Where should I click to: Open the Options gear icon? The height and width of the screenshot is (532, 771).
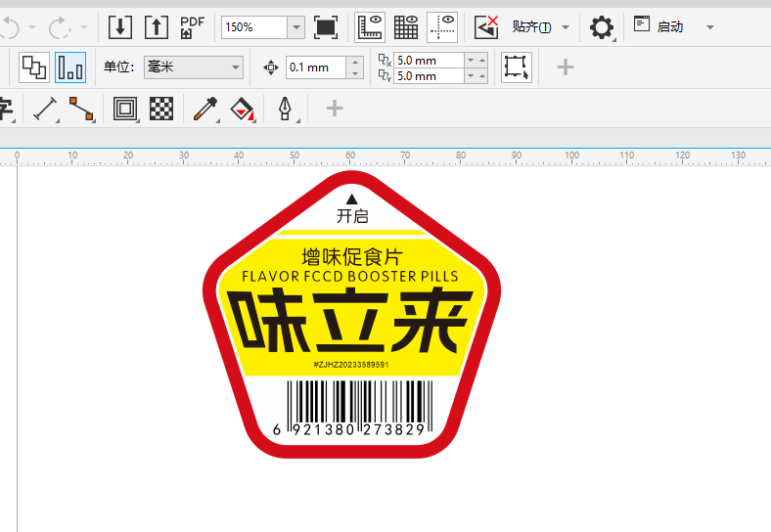602,27
